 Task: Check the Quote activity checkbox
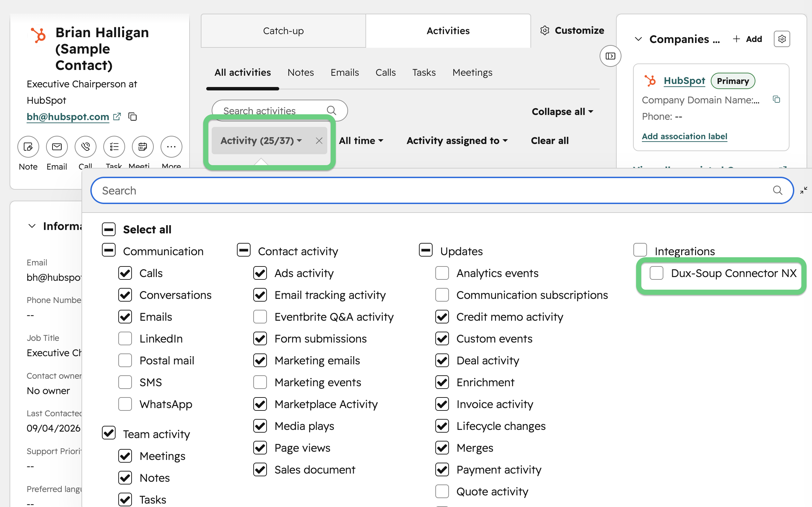[x=442, y=491]
